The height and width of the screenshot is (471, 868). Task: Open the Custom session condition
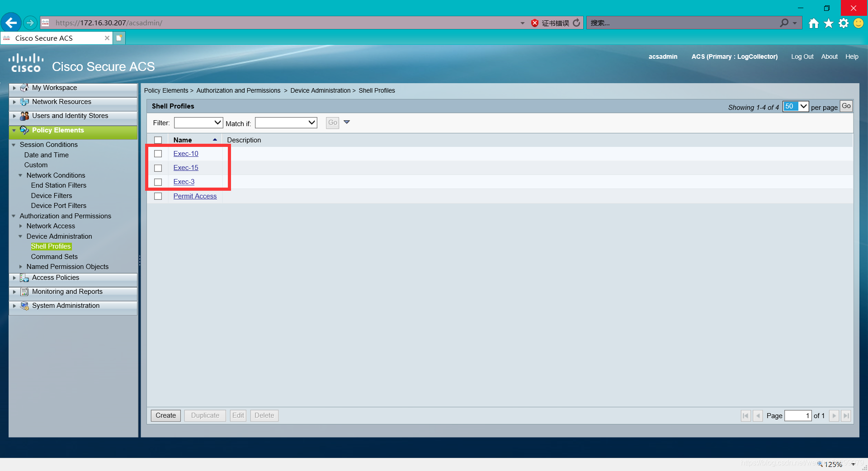36,165
